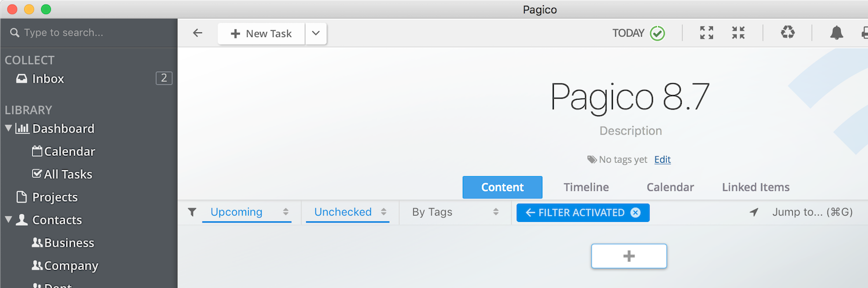Open the Unchecked filter dropdown
The image size is (868, 288).
tap(348, 213)
